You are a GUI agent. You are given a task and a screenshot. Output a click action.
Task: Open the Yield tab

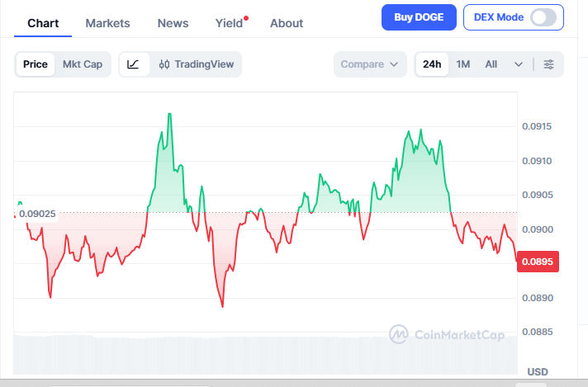(x=229, y=23)
